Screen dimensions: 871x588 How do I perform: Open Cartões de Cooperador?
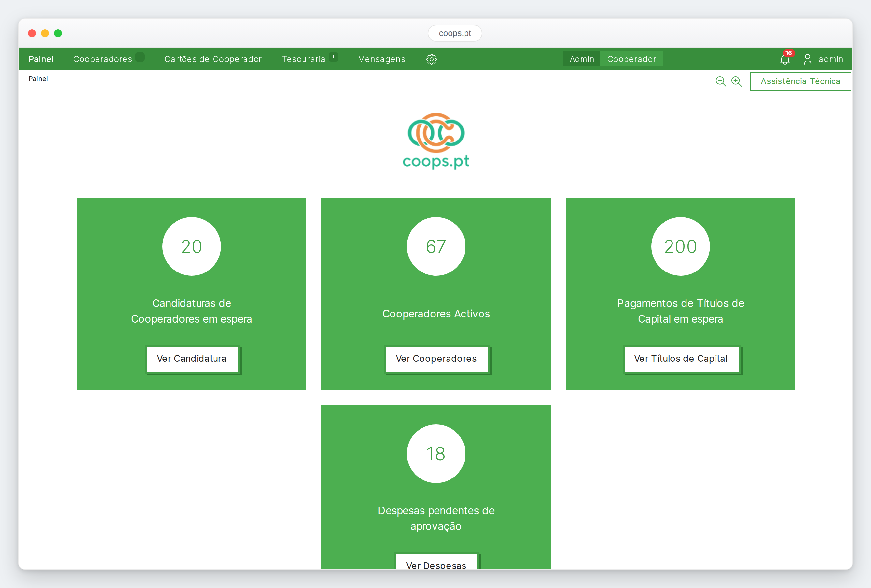tap(213, 59)
